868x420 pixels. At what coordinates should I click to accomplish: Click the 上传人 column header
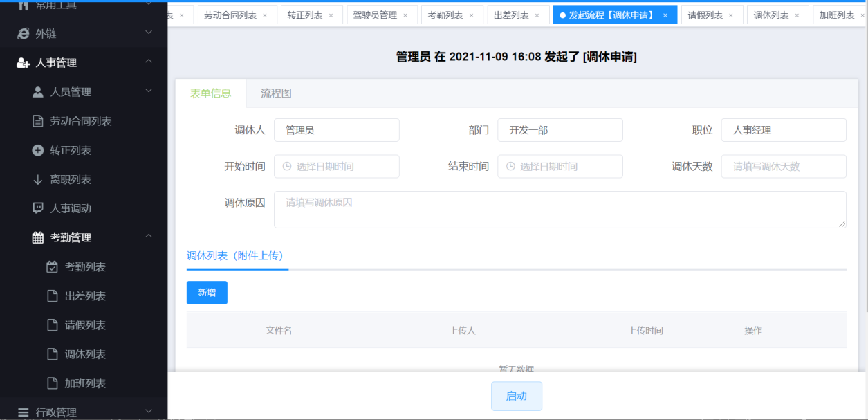(463, 330)
